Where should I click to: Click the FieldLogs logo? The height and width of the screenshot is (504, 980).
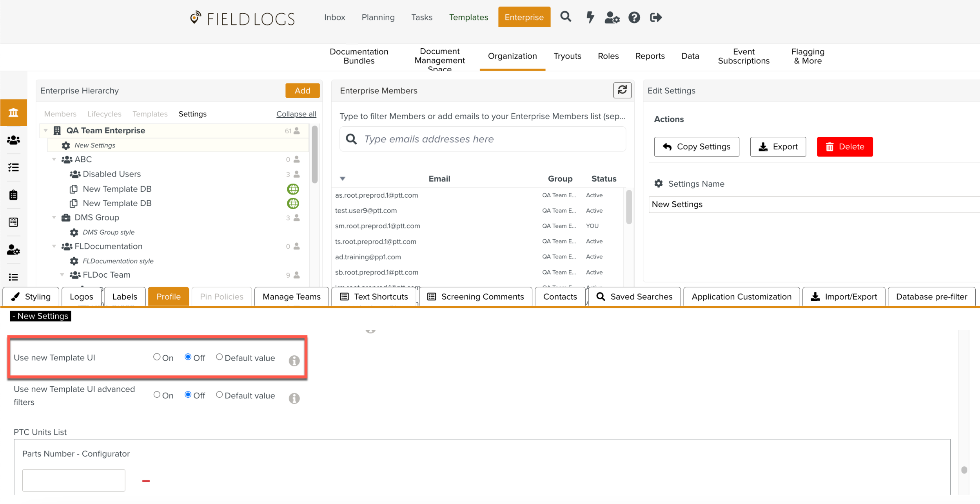242,18
